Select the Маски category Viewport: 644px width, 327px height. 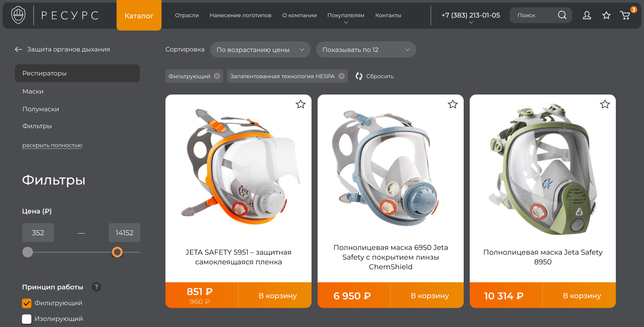(33, 91)
